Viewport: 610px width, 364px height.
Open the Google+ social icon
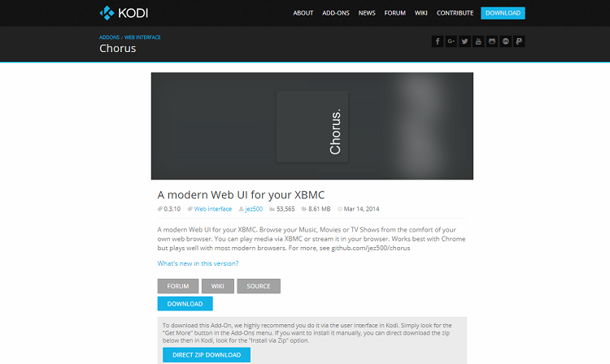click(x=451, y=41)
